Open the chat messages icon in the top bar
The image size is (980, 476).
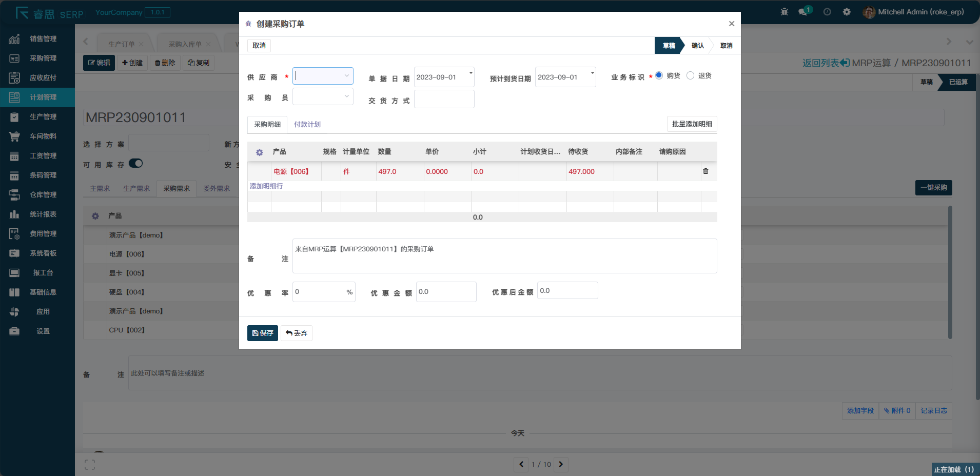tap(803, 12)
